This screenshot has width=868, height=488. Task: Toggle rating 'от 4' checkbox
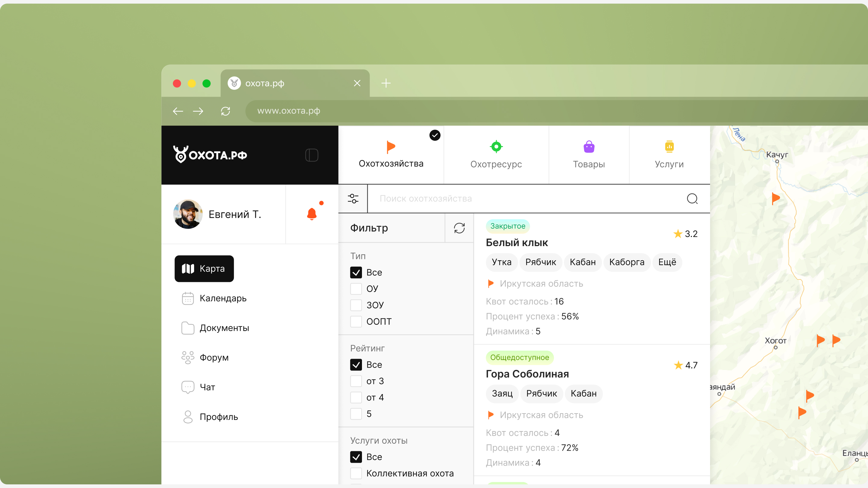tap(356, 397)
